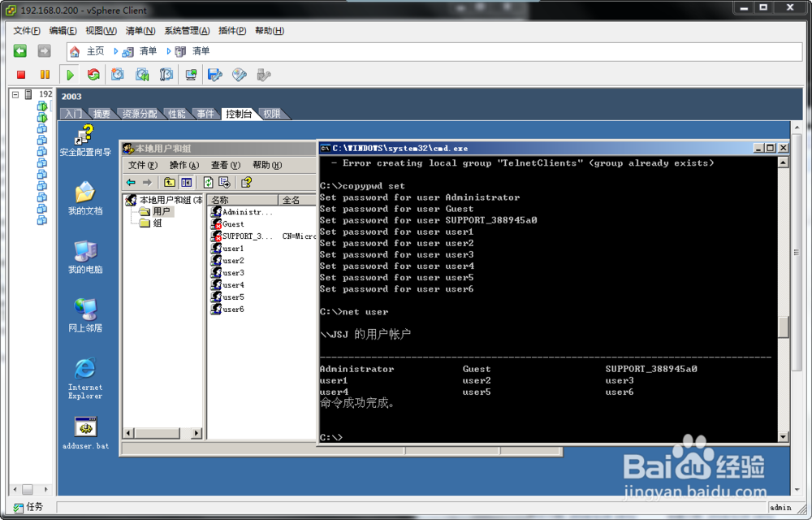This screenshot has height=520, width=812.
Task: Click the home icon in address bar
Action: [x=75, y=51]
